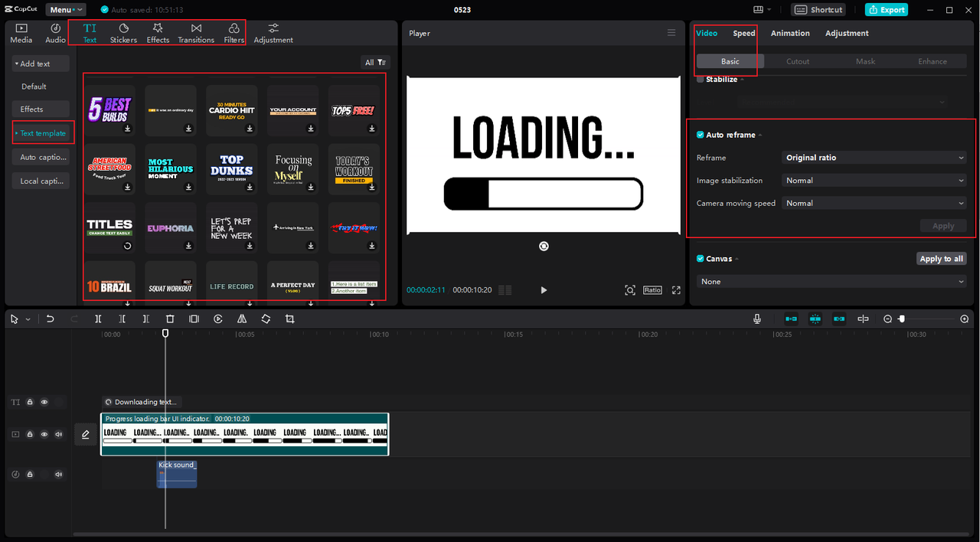Click the Reverse playback icon
This screenshot has height=542, width=980.
click(218, 318)
